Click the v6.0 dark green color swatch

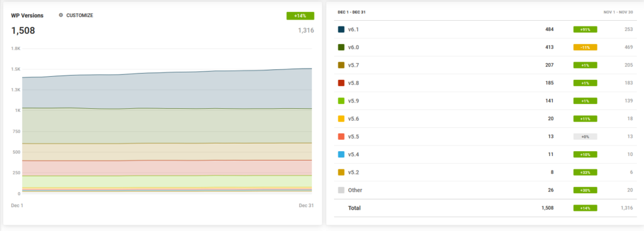pyautogui.click(x=341, y=47)
